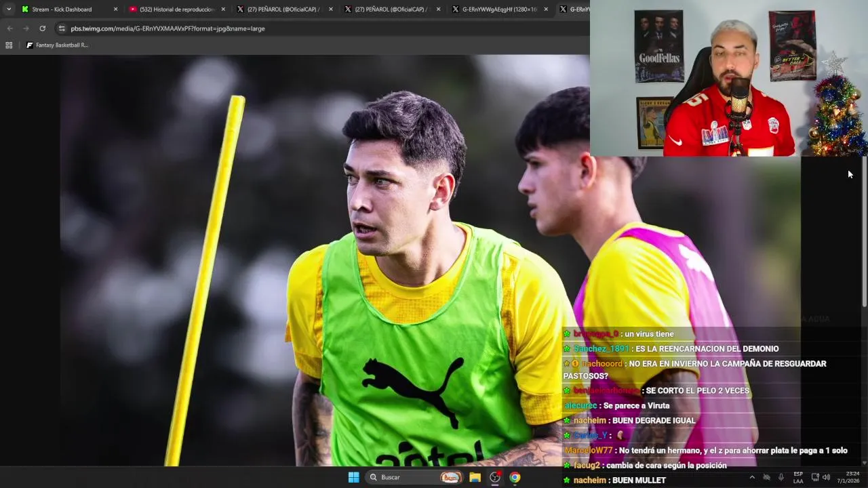This screenshot has height=488, width=868.
Task: Open File Explorer from taskbar
Action: click(x=475, y=477)
